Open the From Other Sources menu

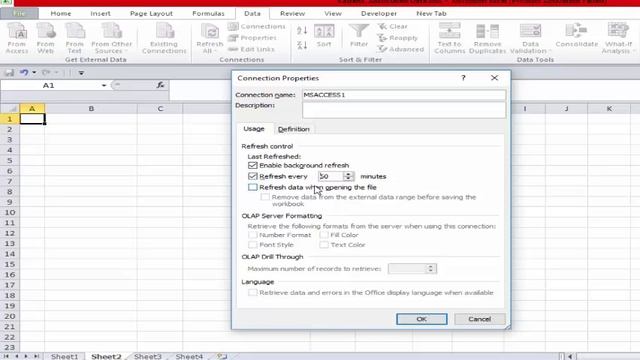[111, 38]
